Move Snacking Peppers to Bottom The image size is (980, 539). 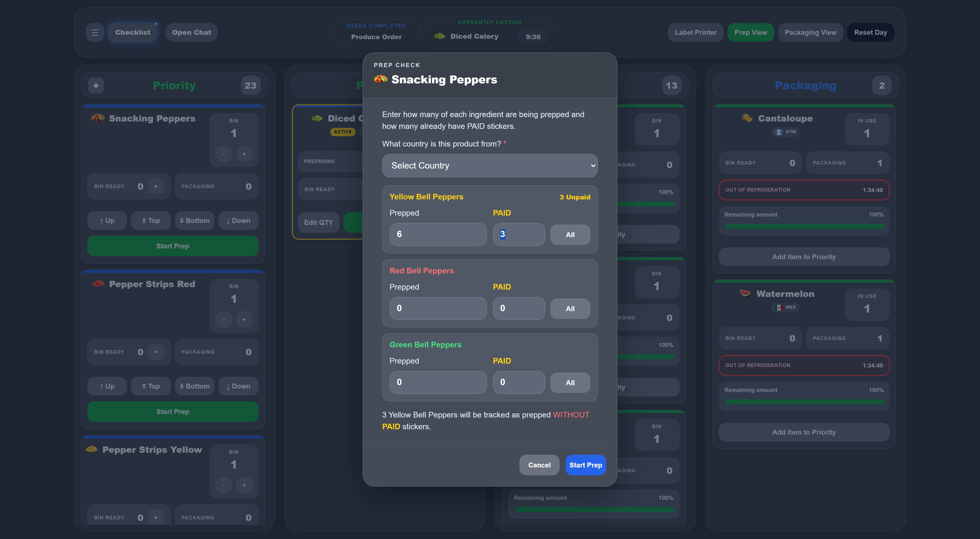[x=194, y=220]
